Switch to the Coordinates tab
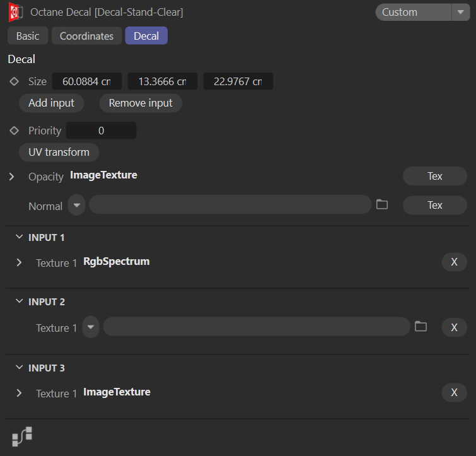This screenshot has width=476, height=456. click(86, 36)
